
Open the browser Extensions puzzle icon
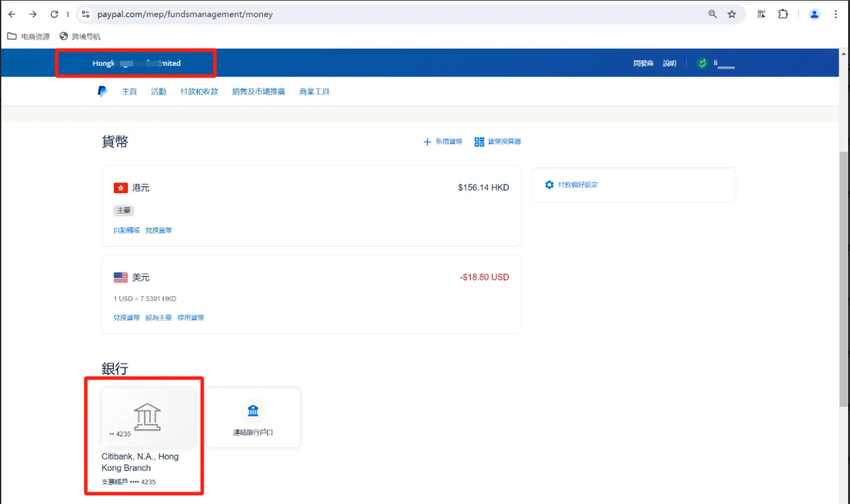point(783,14)
